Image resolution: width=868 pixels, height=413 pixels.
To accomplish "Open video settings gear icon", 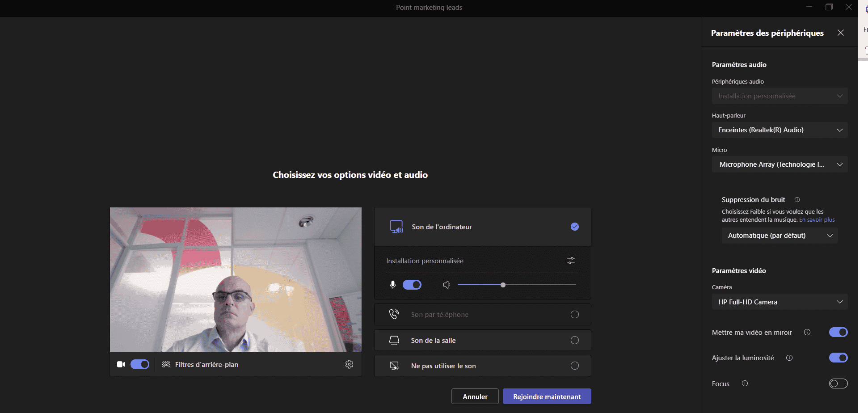I will point(350,364).
